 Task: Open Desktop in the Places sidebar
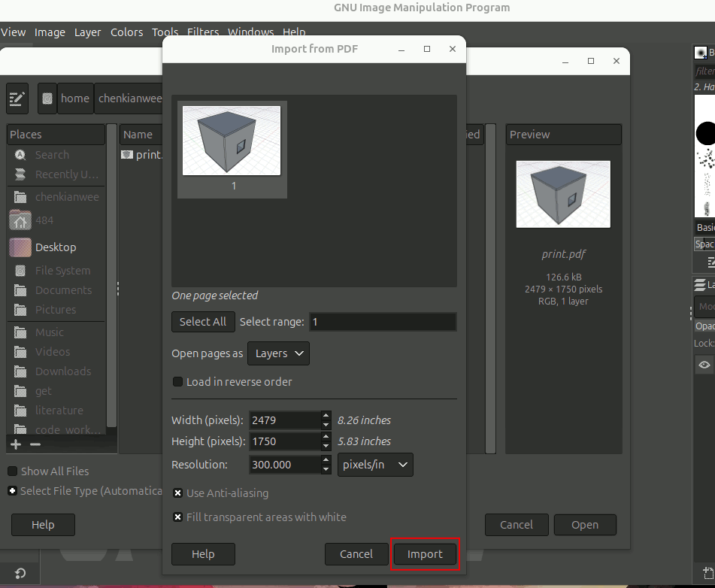pyautogui.click(x=55, y=247)
